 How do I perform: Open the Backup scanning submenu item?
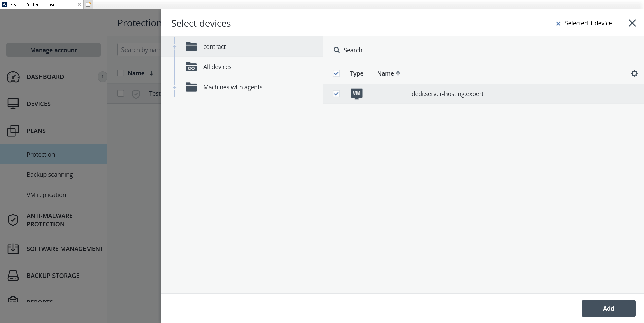point(49,174)
